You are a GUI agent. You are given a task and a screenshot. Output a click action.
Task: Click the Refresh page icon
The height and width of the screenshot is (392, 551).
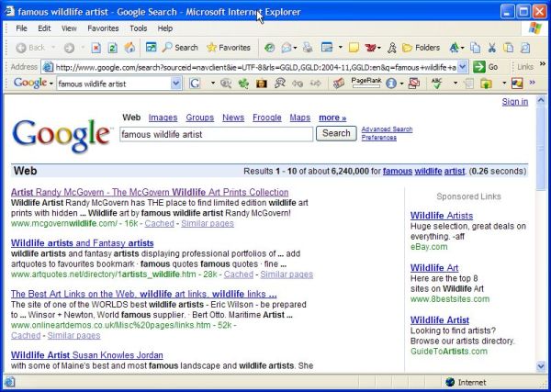pyautogui.click(x=112, y=48)
